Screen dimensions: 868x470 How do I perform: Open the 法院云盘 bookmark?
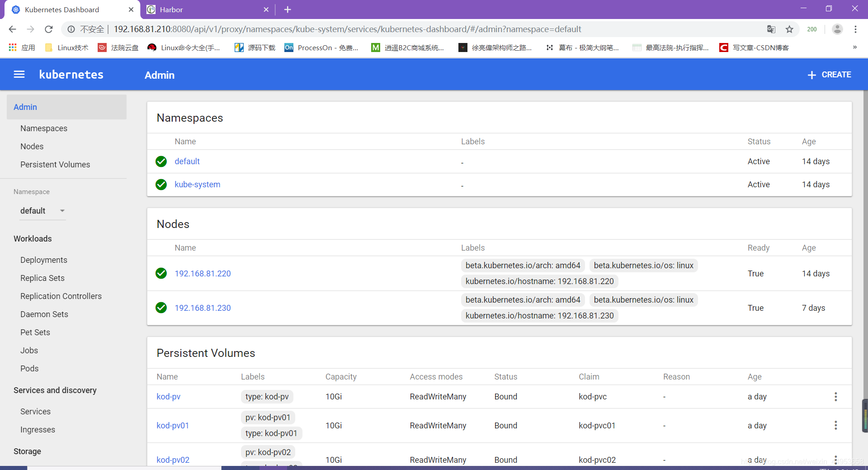tap(118, 47)
